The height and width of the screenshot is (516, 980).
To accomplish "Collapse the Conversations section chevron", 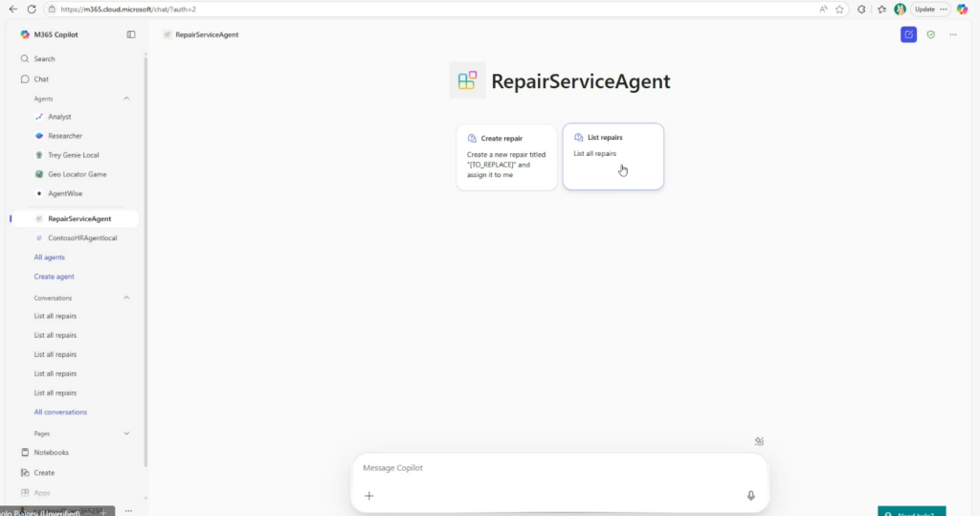I will pos(126,299).
